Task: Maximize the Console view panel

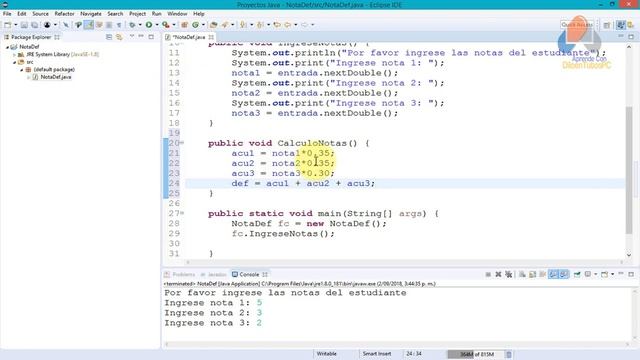Action: tap(631, 274)
